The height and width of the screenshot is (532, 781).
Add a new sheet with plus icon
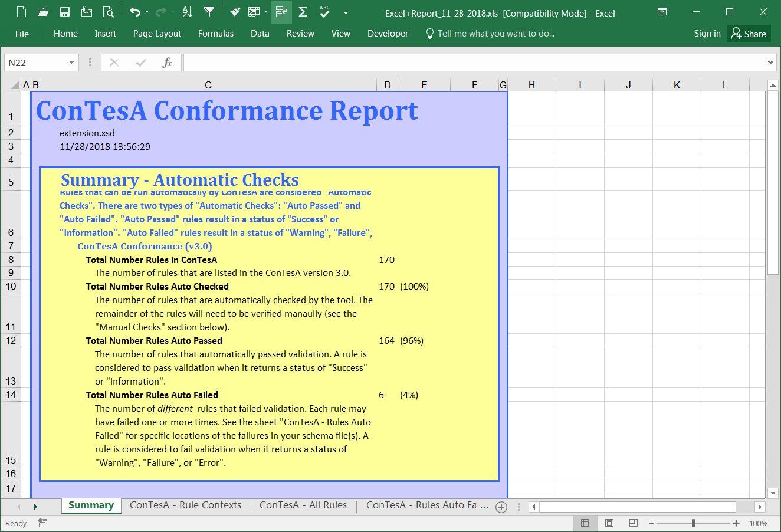(501, 507)
